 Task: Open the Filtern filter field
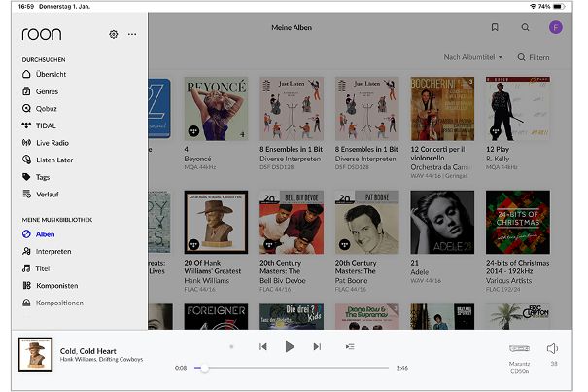pyautogui.click(x=534, y=57)
